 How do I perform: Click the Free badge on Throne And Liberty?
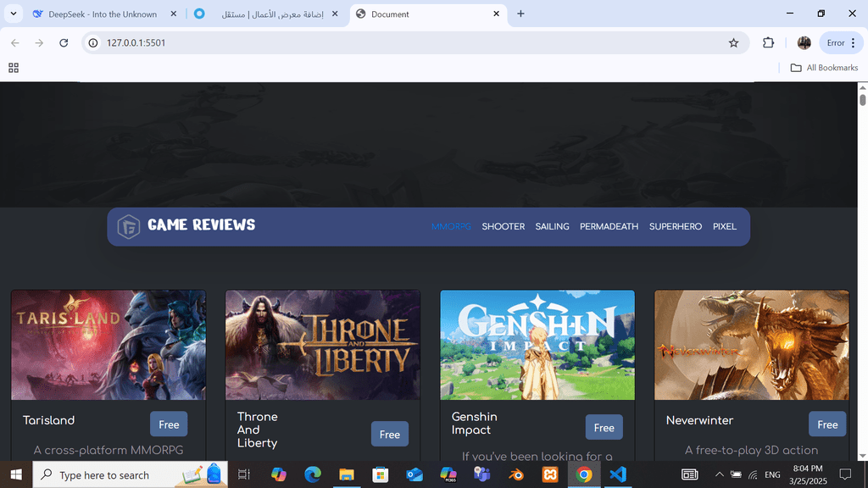coord(390,435)
